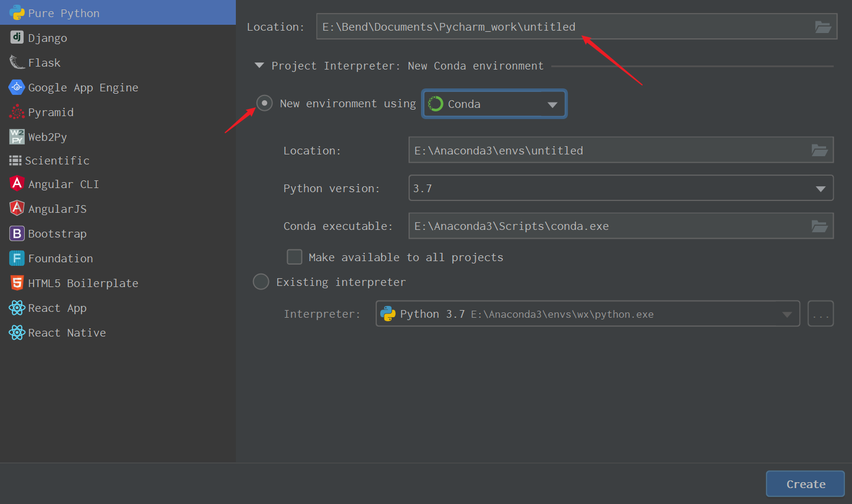Choose Scientific project type
Viewport: 852px width, 504px height.
pyautogui.click(x=118, y=160)
